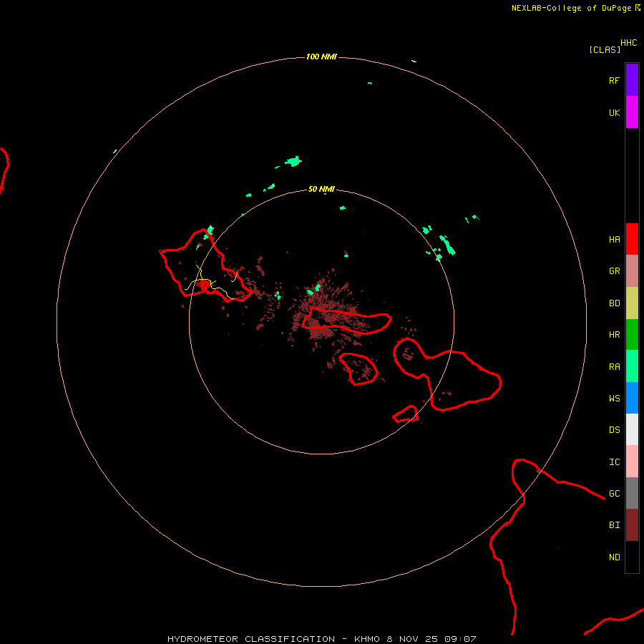Click the HHC product code text
644x644 pixels.
(628, 43)
